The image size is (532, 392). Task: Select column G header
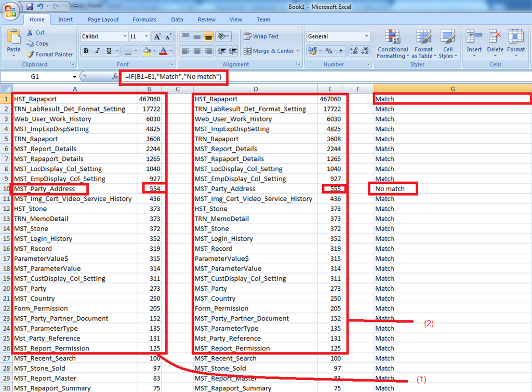[453, 89]
